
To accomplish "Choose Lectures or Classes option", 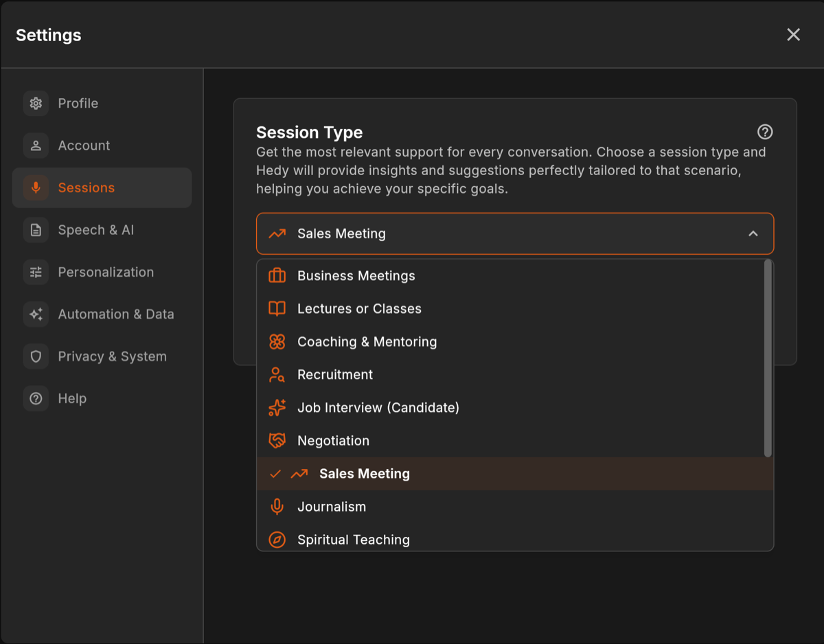I will point(511,309).
